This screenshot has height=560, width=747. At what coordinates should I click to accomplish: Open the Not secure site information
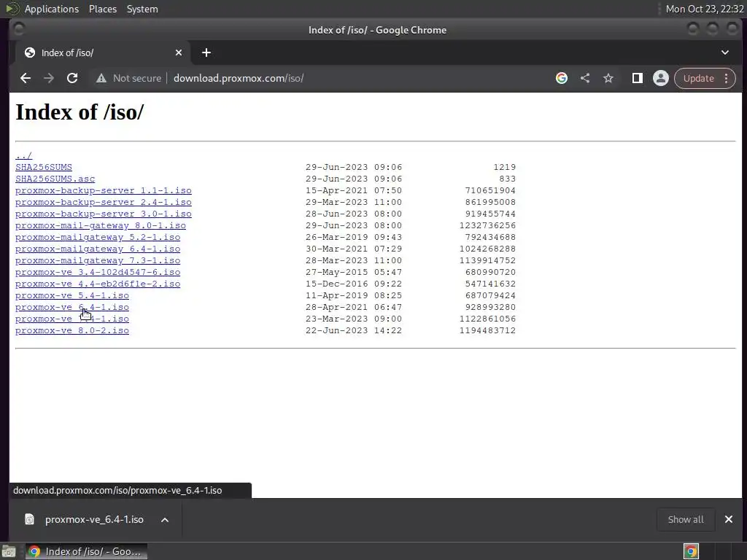pos(128,78)
